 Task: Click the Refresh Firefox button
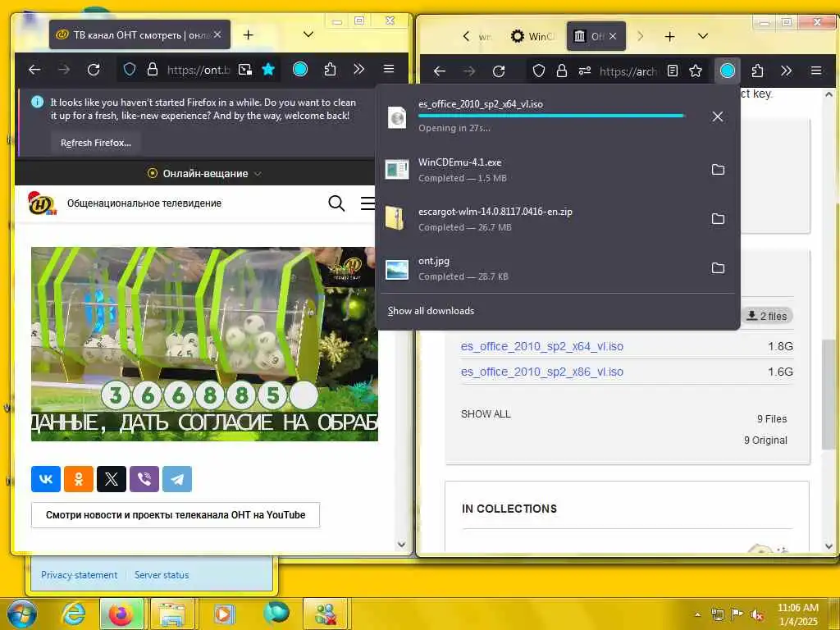click(96, 143)
